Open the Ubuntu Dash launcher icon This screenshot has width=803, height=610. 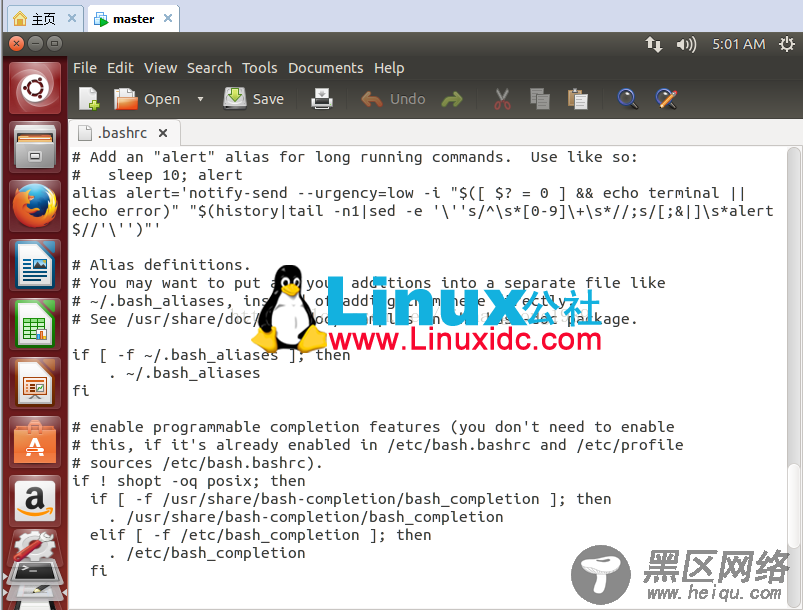[35, 88]
